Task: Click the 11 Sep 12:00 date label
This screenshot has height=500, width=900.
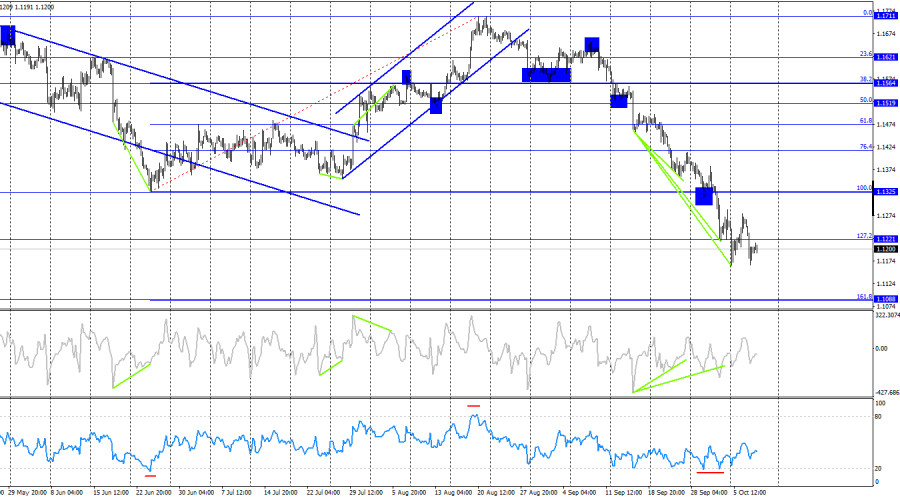Action: point(624,493)
